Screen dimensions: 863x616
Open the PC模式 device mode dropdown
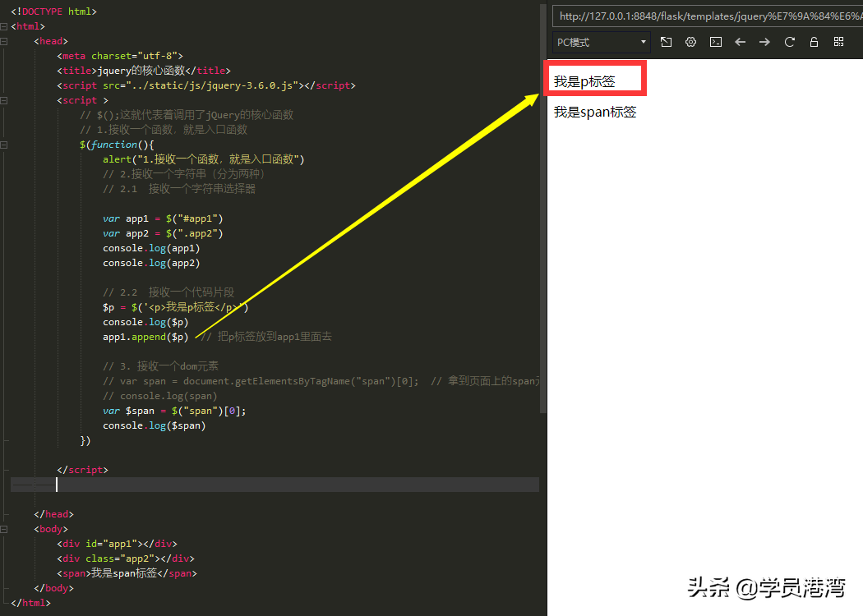click(x=601, y=43)
